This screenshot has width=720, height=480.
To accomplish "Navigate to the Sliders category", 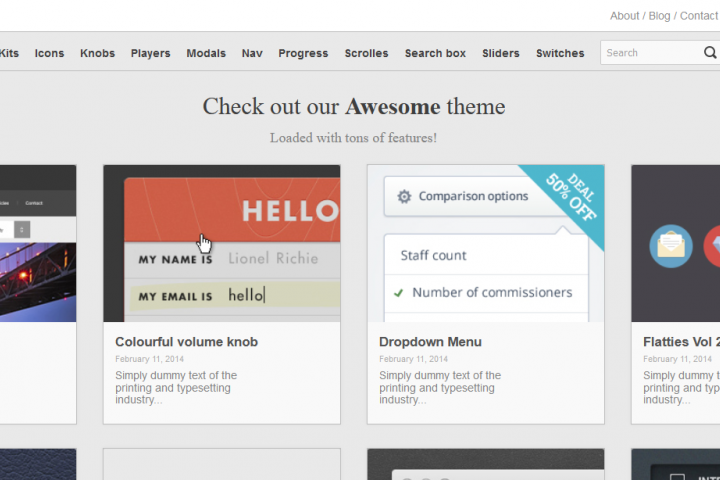I will (x=500, y=53).
